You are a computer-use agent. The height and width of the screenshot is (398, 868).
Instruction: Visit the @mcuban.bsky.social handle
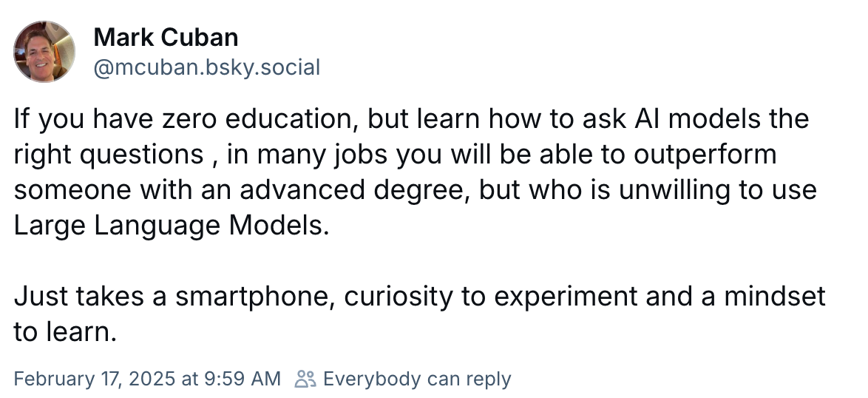click(207, 67)
